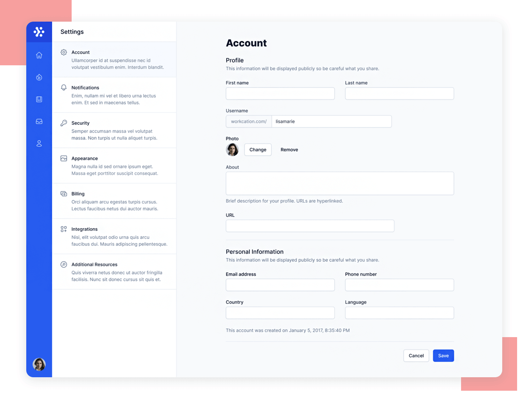Focus the URL input field
532x401 pixels.
(310, 226)
